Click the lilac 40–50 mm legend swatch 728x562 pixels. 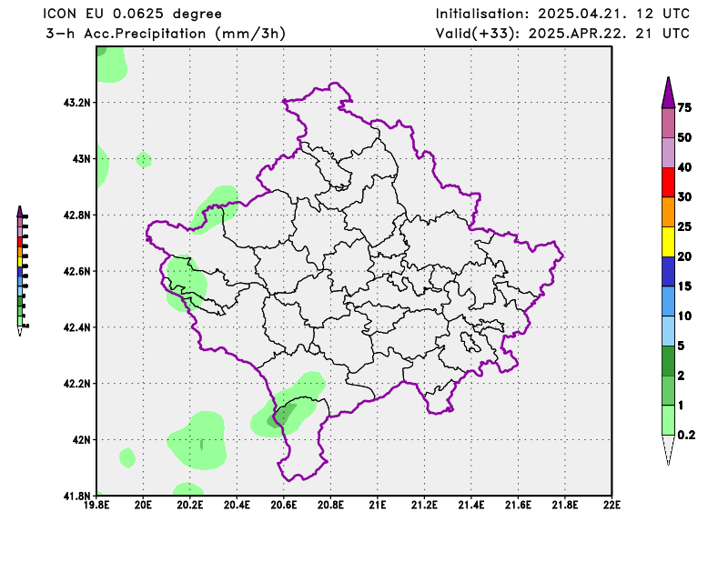coord(668,153)
